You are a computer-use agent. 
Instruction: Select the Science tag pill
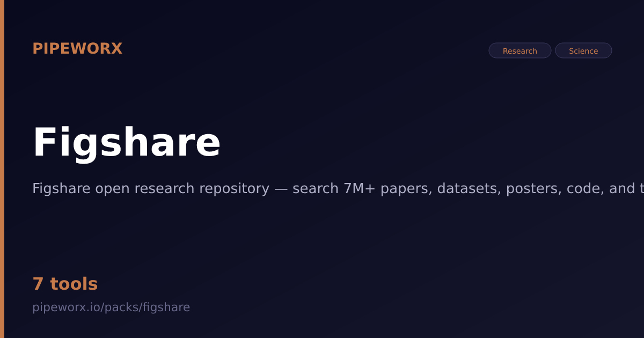583,50
